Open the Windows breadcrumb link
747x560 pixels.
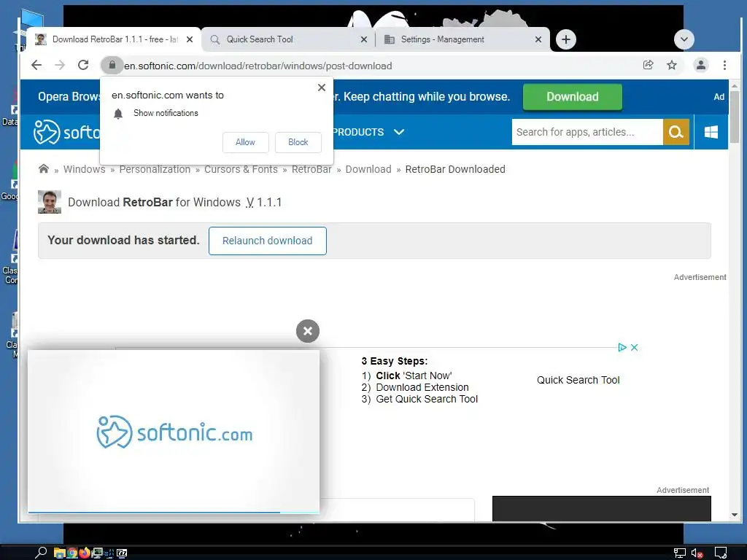click(x=85, y=169)
